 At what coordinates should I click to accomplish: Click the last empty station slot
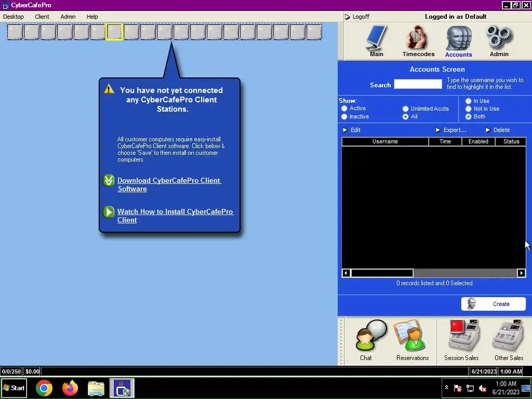[x=314, y=32]
